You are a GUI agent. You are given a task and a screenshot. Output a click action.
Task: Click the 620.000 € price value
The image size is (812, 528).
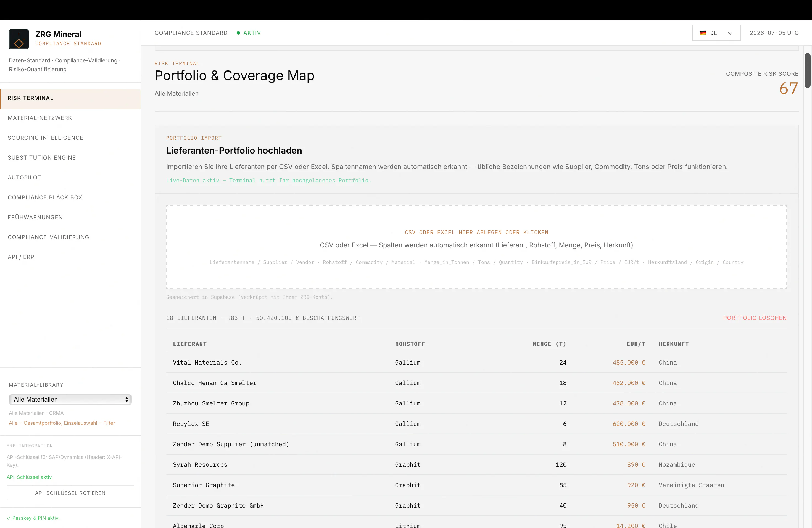(628, 424)
